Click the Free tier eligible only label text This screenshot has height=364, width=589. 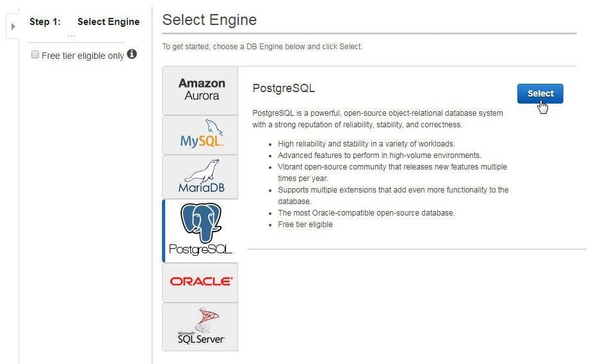tap(83, 56)
